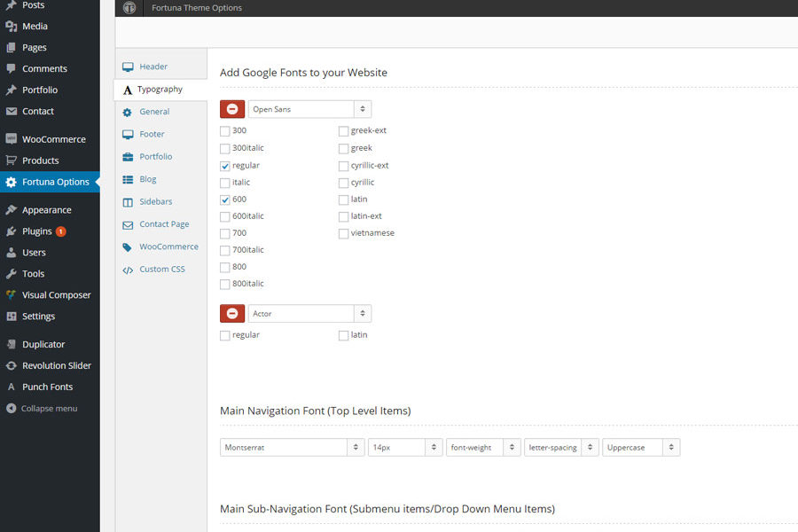The image size is (798, 532).
Task: Click the Custom CSS code icon
Action: pyautogui.click(x=128, y=270)
